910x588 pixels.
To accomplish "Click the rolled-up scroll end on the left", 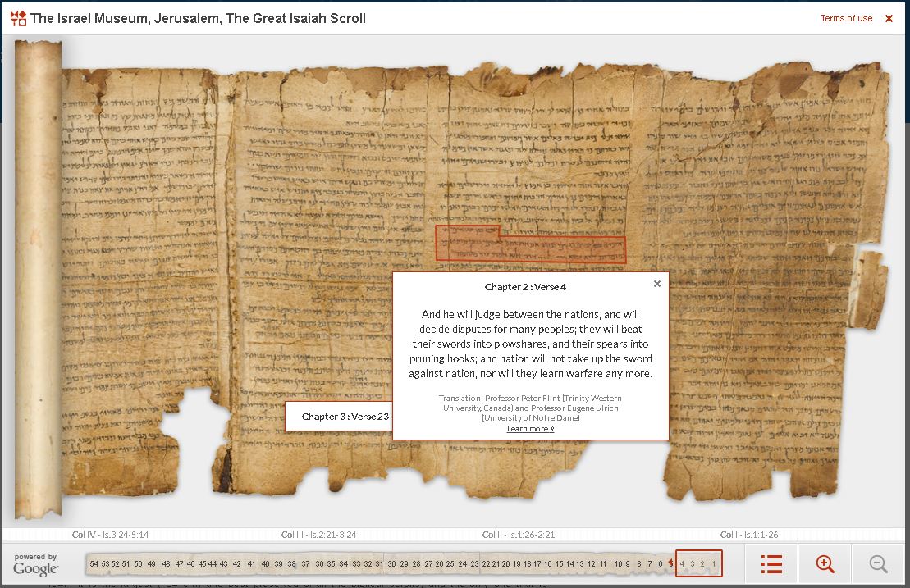I will (38, 278).
